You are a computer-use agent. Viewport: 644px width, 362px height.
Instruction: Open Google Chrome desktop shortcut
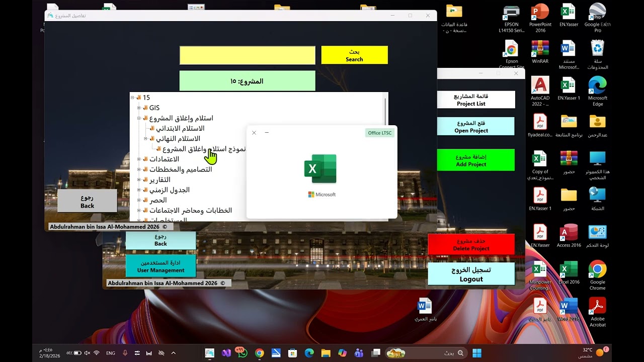[597, 276]
